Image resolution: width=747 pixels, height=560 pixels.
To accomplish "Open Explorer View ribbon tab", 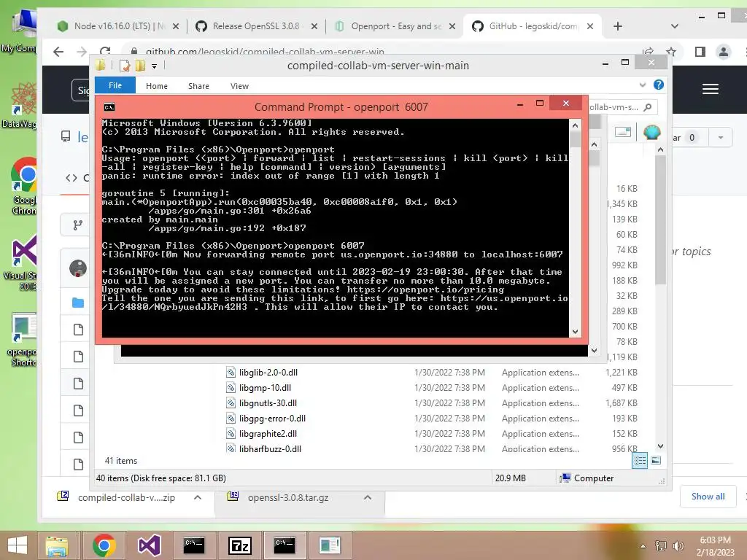I will [x=239, y=86].
